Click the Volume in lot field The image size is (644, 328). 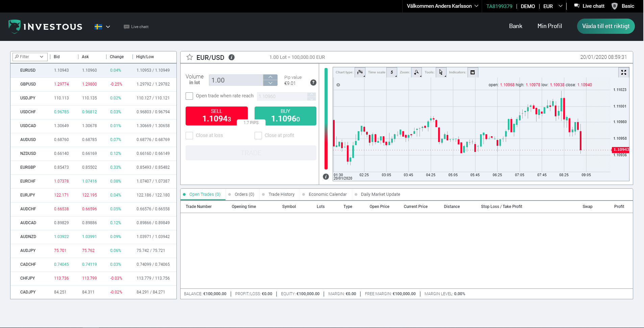coord(236,80)
